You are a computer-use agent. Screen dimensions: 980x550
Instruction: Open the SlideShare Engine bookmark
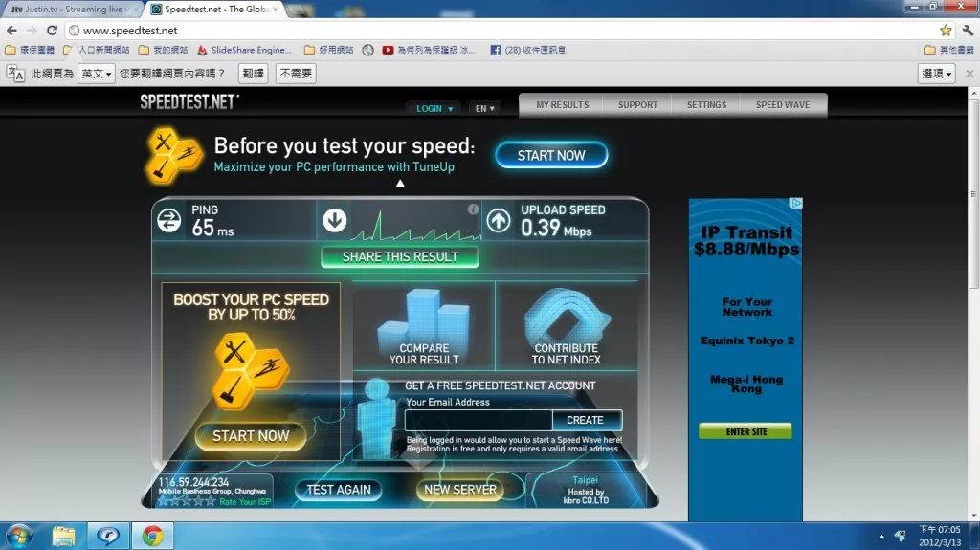click(244, 50)
